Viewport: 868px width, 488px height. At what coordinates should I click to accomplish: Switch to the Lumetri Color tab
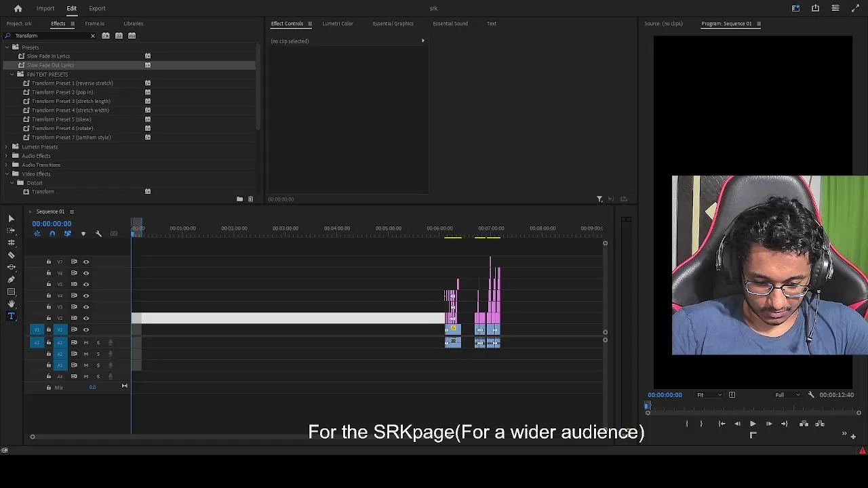[x=338, y=24]
